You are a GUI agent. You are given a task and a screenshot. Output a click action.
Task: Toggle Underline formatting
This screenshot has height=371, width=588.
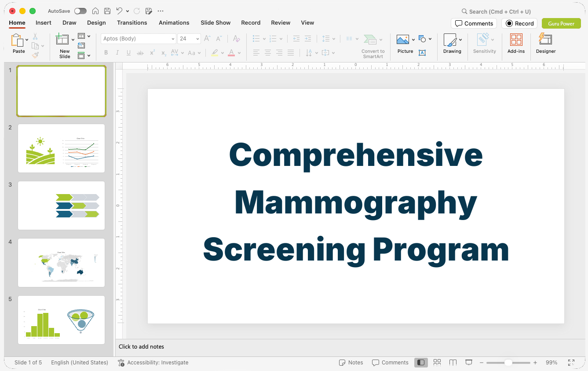pos(128,53)
